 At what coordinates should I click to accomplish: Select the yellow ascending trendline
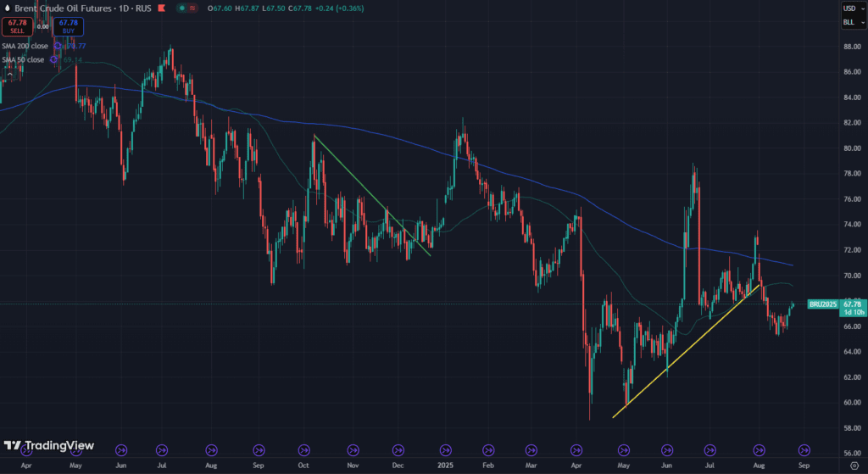click(x=678, y=356)
